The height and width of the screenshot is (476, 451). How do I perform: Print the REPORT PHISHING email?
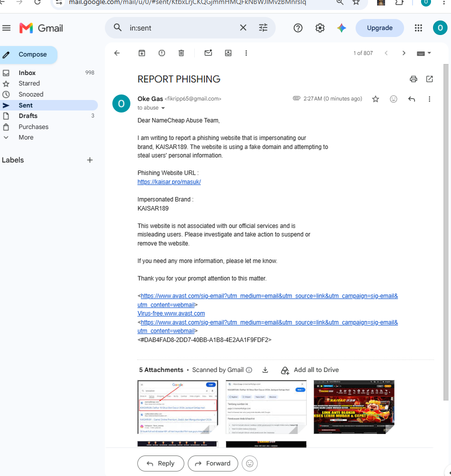pyautogui.click(x=414, y=79)
